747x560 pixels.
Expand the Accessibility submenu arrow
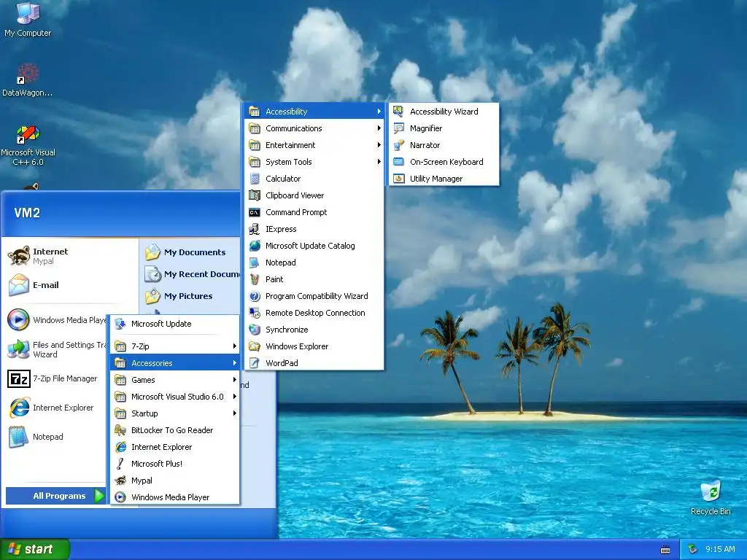coord(379,112)
